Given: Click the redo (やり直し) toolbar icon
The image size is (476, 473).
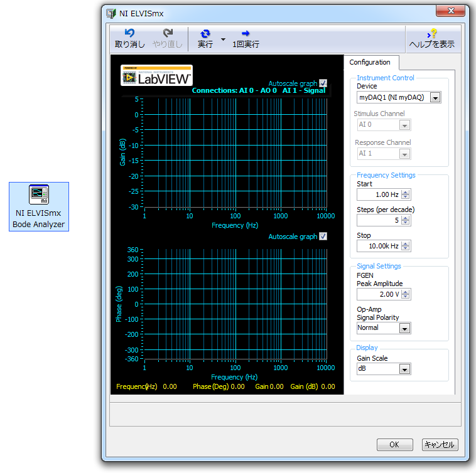Looking at the screenshot, I should pyautogui.click(x=168, y=33).
